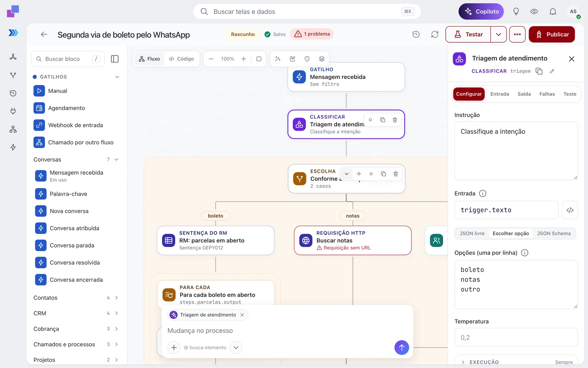The width and height of the screenshot is (588, 368).
Task: Collapse the GATILHOS section
Action: click(x=117, y=77)
